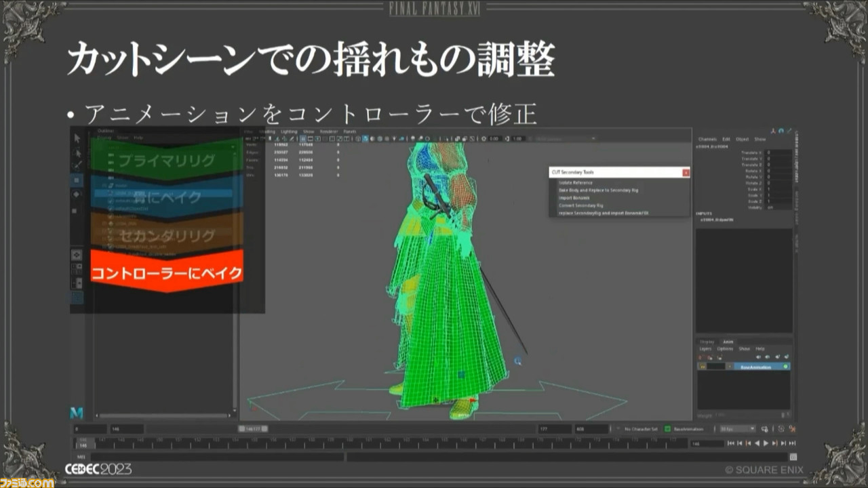Image resolution: width=868 pixels, height=488 pixels.
Task: Open the Panels menu in viewport panel
Action: (349, 131)
